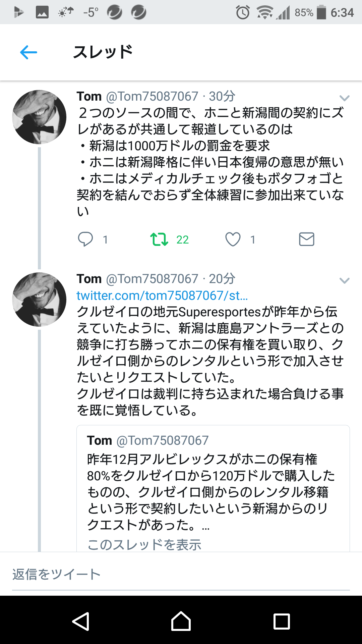Tap Tom username on the first tweet

click(x=89, y=96)
